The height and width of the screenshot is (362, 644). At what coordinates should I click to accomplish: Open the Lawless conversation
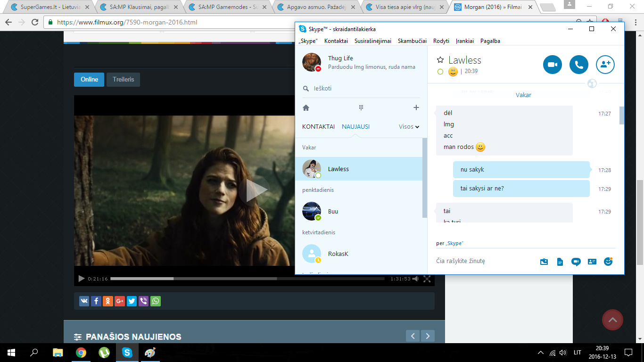coord(359,169)
